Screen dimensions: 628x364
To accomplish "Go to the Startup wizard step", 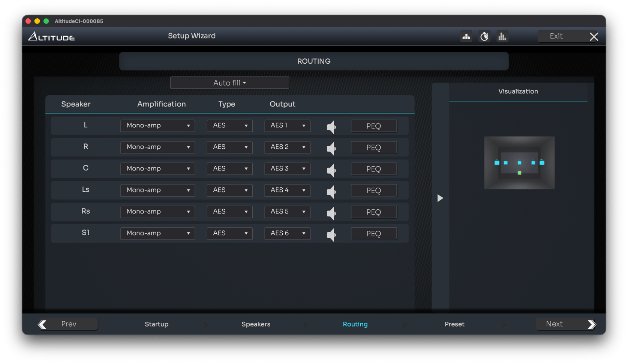I will point(156,324).
